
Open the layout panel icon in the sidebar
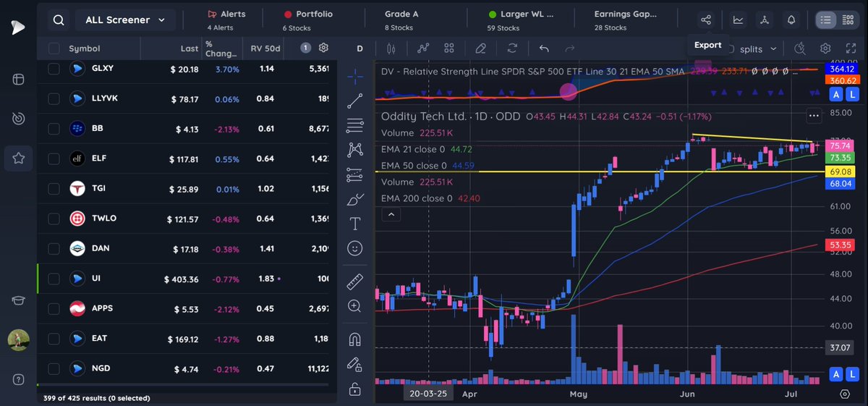click(x=18, y=79)
